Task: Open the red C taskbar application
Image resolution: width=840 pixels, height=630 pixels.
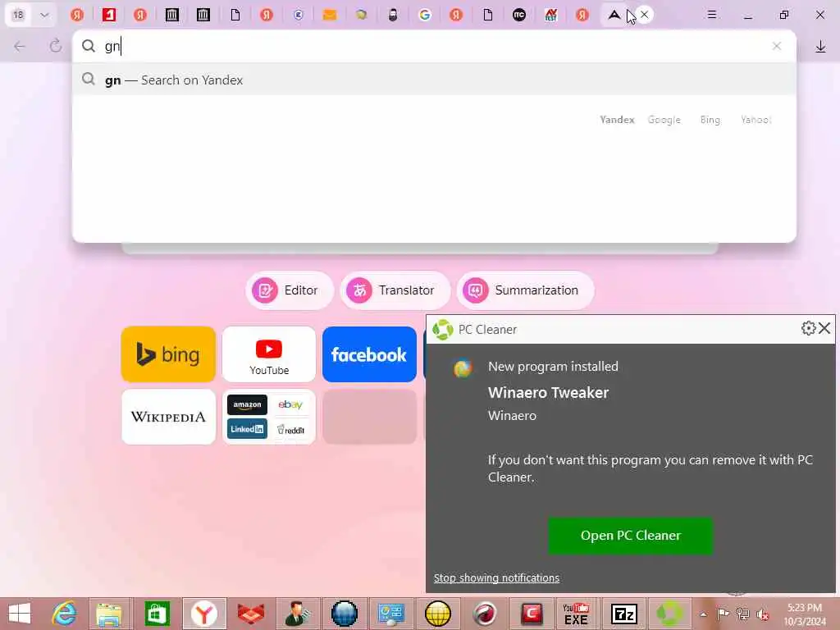Action: (x=531, y=614)
